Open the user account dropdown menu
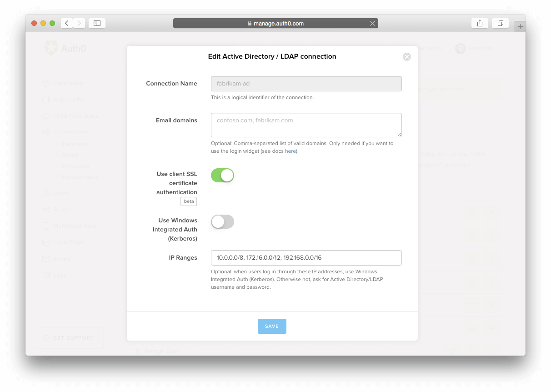This screenshot has width=551, height=392. [x=477, y=49]
